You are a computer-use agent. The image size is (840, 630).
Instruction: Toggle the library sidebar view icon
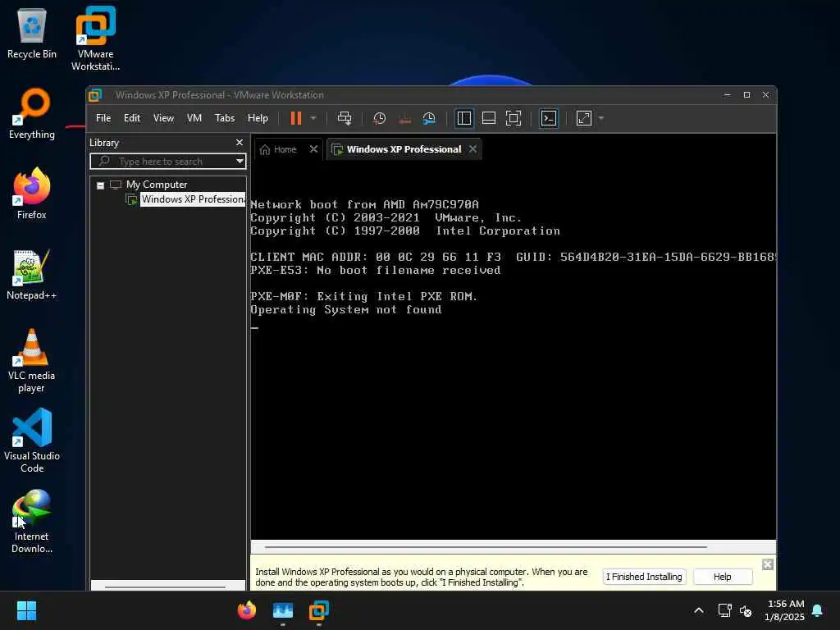coord(464,118)
